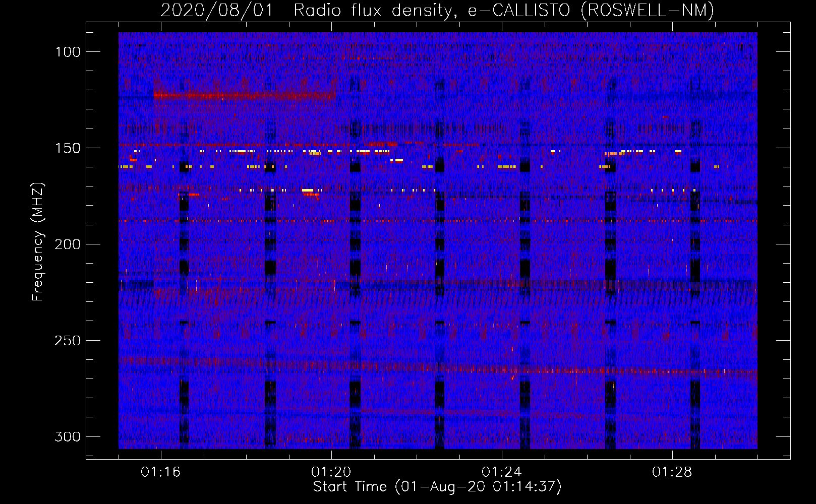Click the 'Start Time (01-Aug-20 01:14:37)' label
816x504 pixels.
(x=437, y=487)
